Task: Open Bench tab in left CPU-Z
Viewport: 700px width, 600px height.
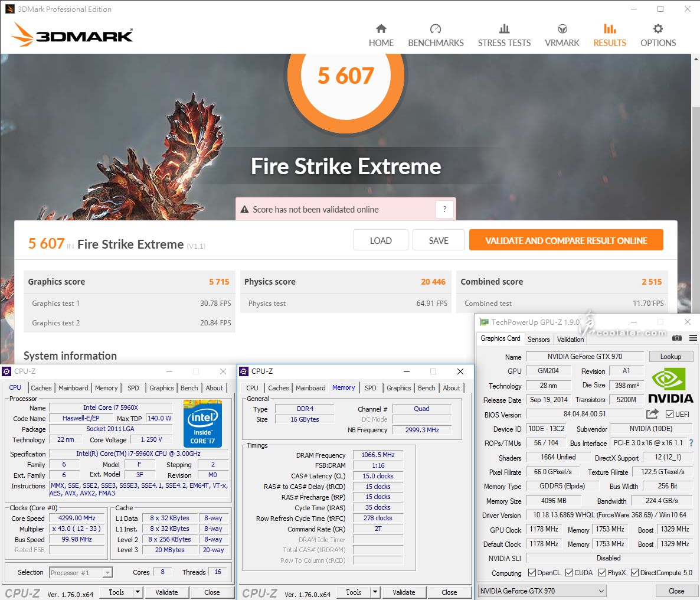Action: click(189, 388)
